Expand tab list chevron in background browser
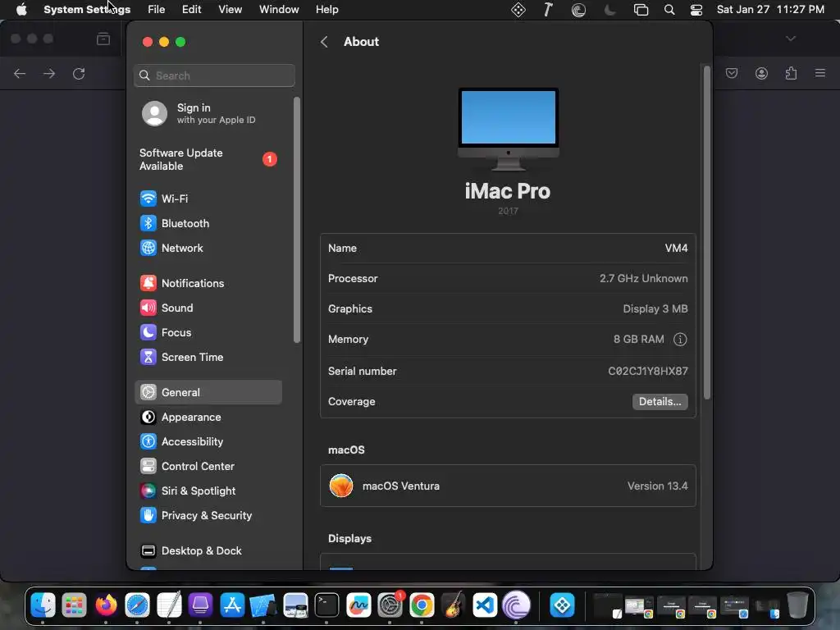840x630 pixels. (x=791, y=39)
